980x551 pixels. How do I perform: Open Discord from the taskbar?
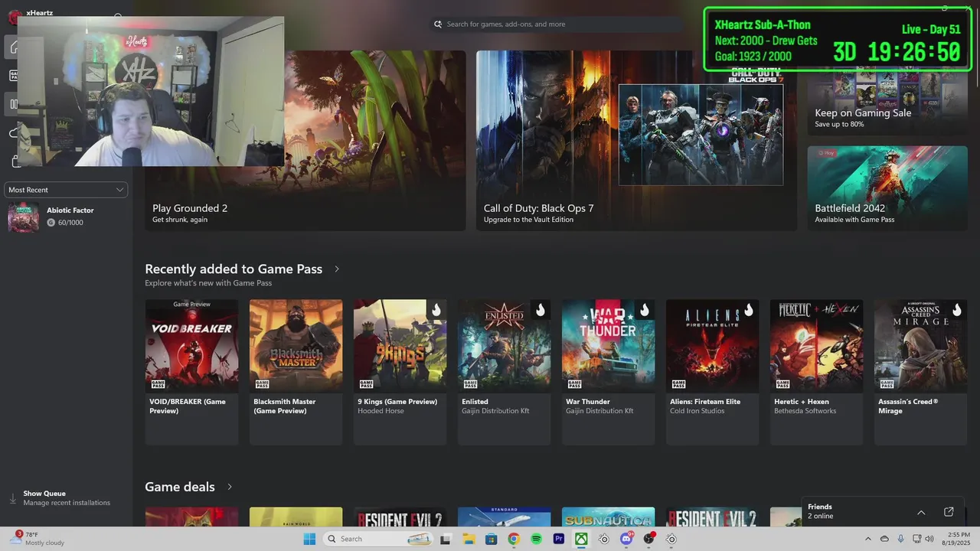[626, 539]
